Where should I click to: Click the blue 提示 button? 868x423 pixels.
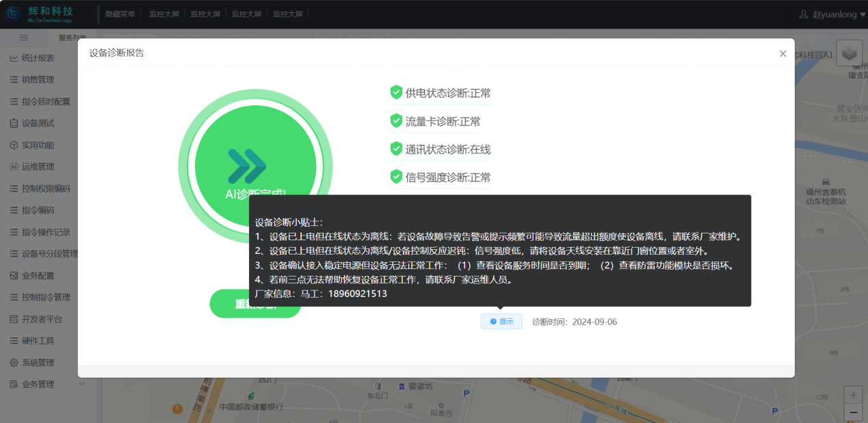[501, 322]
